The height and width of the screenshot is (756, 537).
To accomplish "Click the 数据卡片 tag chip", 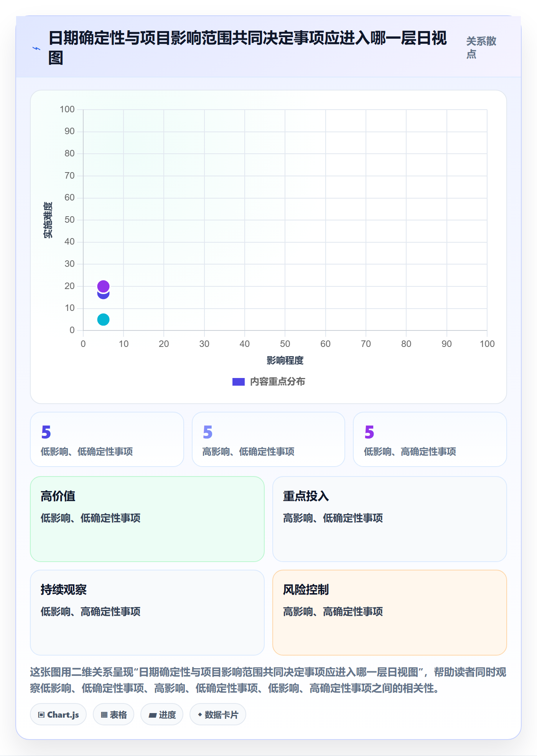I will (x=218, y=715).
